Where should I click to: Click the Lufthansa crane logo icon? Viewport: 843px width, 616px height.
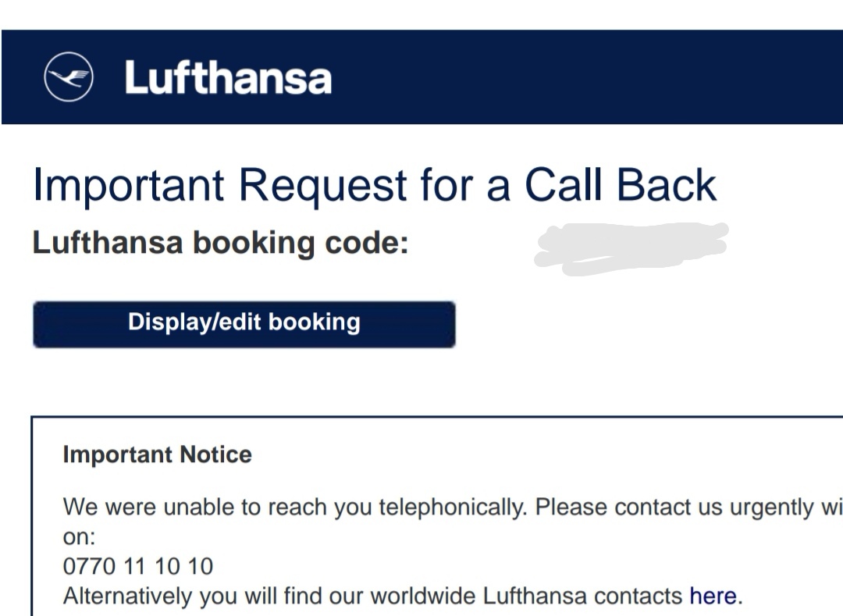click(68, 77)
